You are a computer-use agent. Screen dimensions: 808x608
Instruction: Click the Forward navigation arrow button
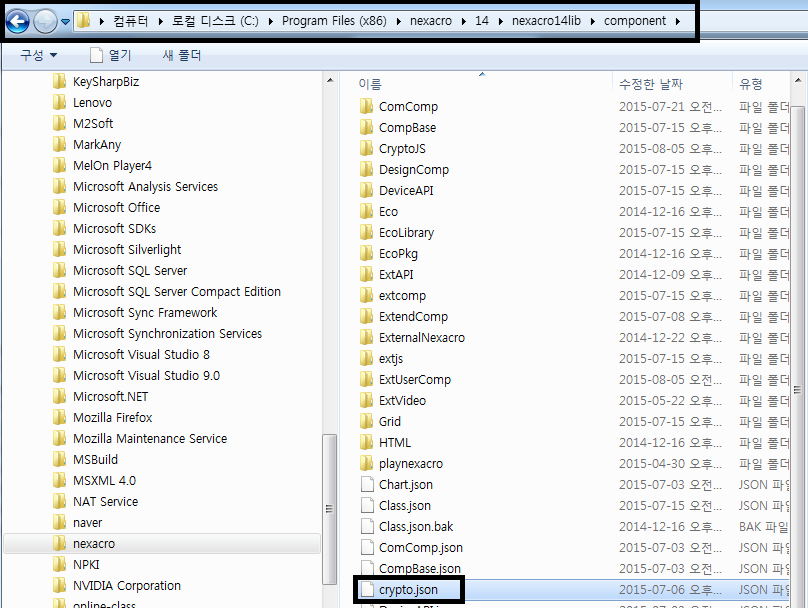[x=45, y=22]
